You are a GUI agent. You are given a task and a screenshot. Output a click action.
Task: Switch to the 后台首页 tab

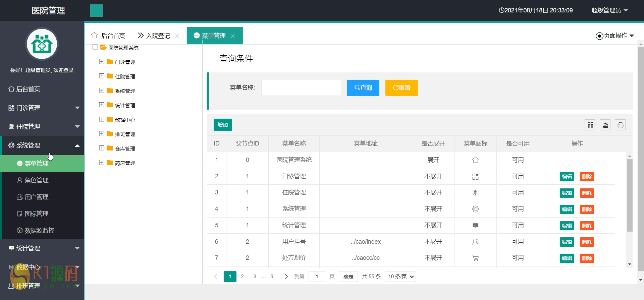pyautogui.click(x=108, y=36)
